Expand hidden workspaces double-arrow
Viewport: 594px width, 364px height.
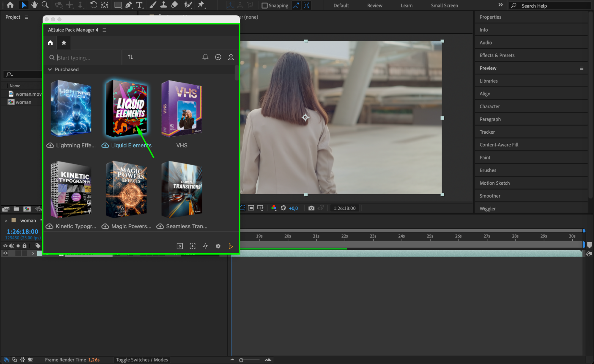[500, 5]
